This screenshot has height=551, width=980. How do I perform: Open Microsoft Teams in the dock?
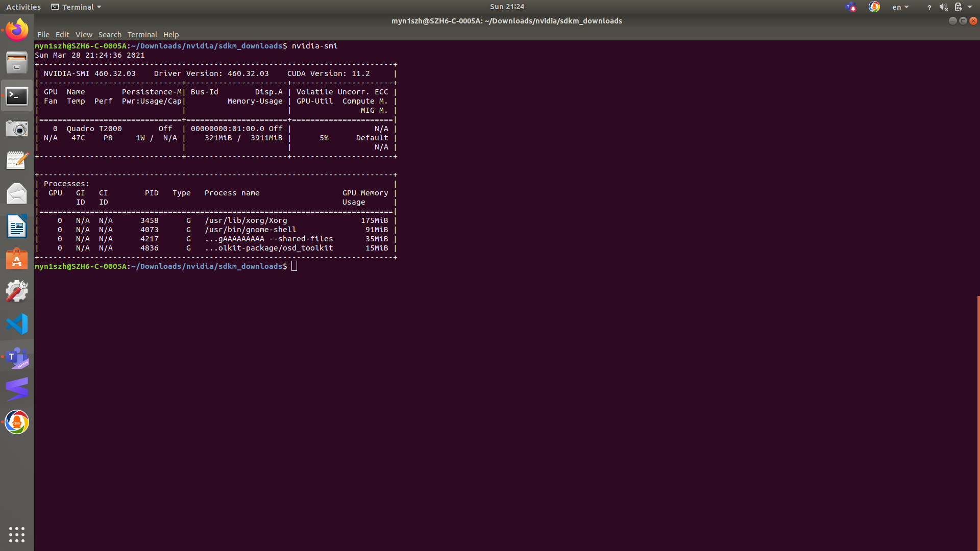click(x=17, y=357)
